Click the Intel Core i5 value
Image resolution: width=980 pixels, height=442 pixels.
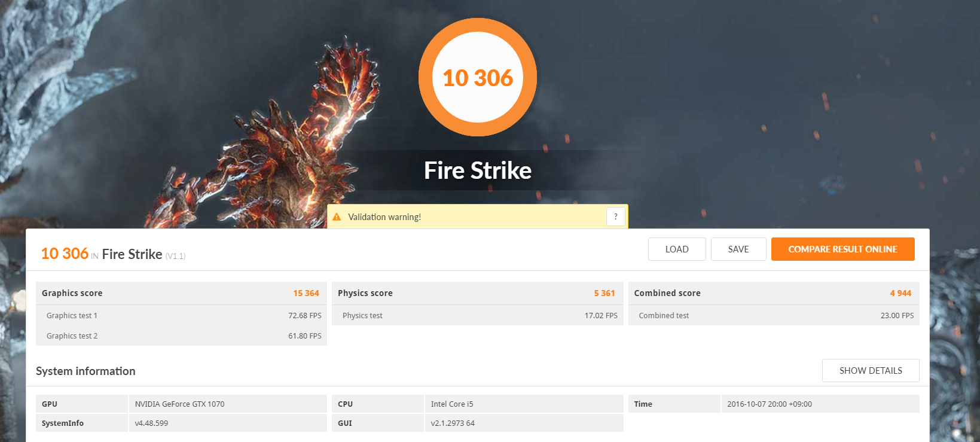click(452, 404)
